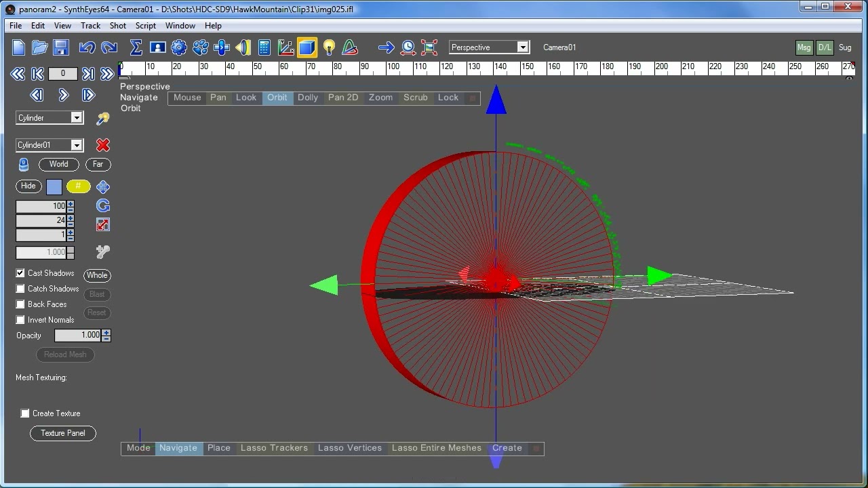Image resolution: width=868 pixels, height=488 pixels.
Task: Select the red scale tool icon
Action: coord(103,224)
